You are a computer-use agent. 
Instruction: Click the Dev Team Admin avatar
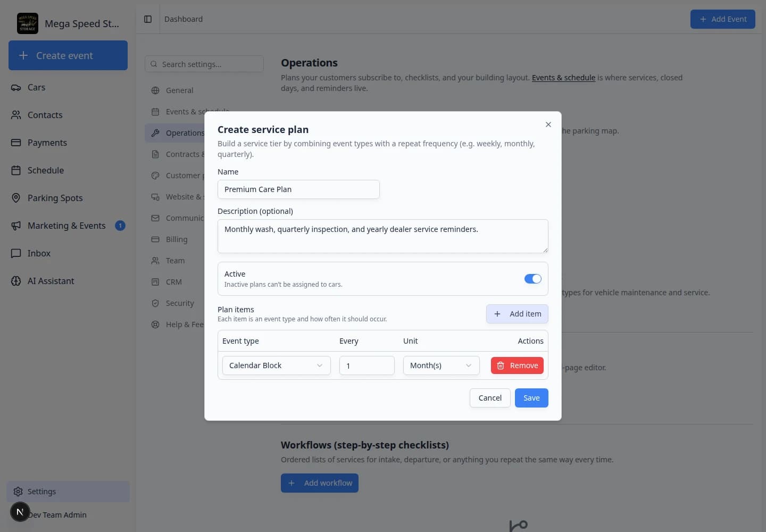(20, 512)
